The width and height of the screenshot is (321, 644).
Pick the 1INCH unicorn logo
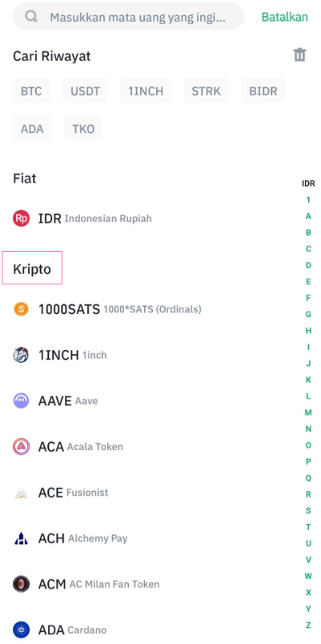coord(21,355)
